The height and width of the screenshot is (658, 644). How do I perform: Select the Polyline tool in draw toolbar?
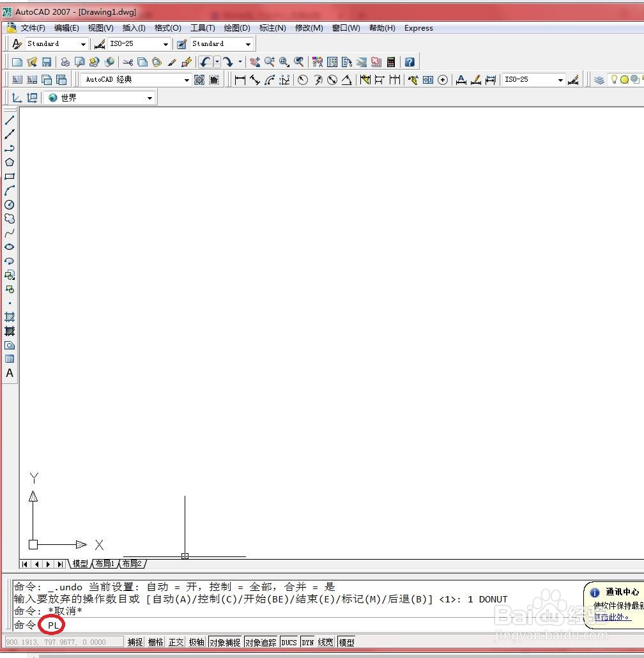[10, 148]
